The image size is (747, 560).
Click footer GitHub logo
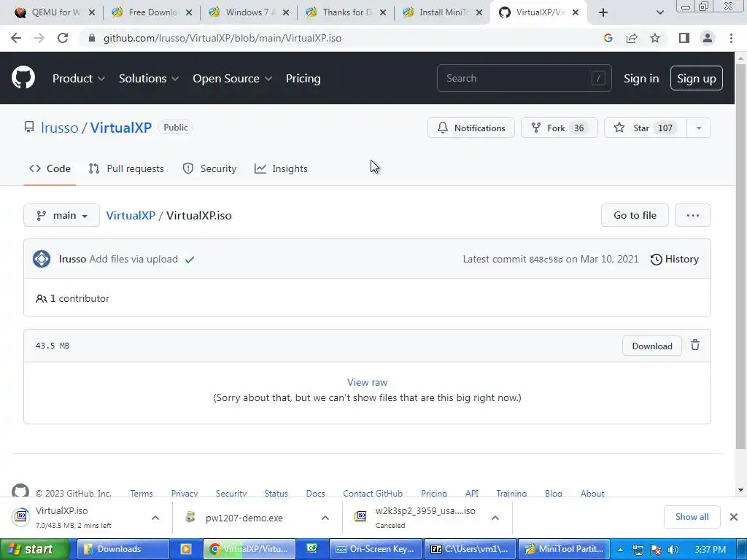click(20, 491)
